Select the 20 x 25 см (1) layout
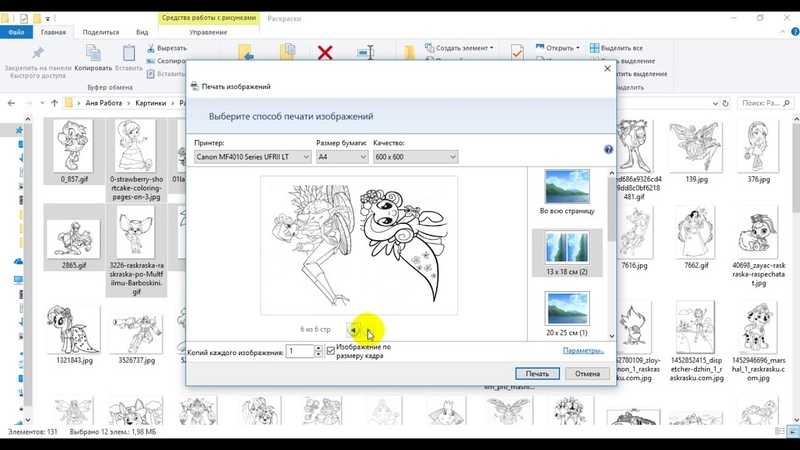Image resolution: width=800 pixels, height=450 pixels. 567,314
